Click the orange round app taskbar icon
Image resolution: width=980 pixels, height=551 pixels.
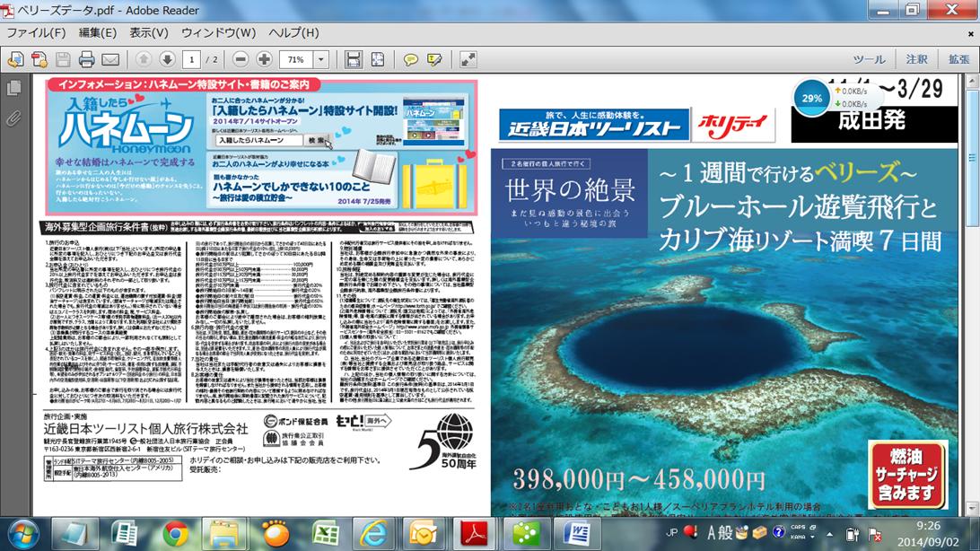275,535
